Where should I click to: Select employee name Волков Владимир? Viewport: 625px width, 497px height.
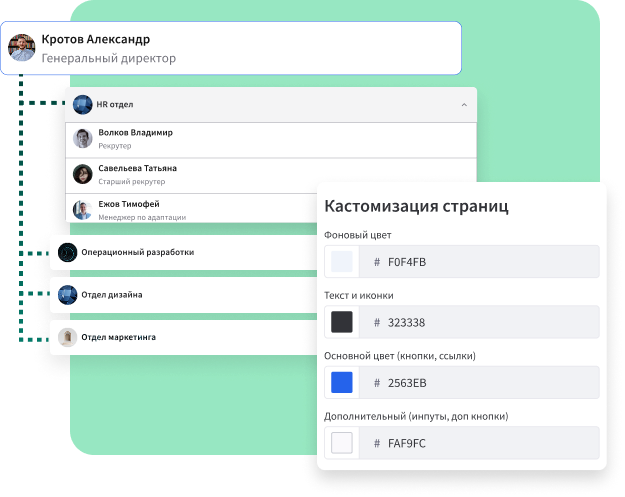tap(136, 132)
